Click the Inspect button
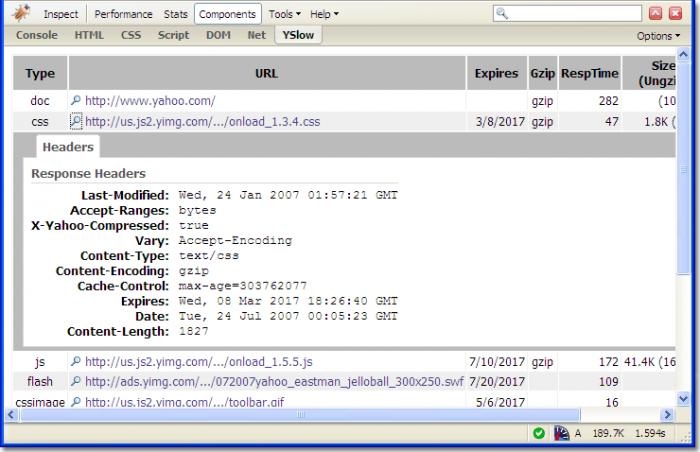 point(60,14)
